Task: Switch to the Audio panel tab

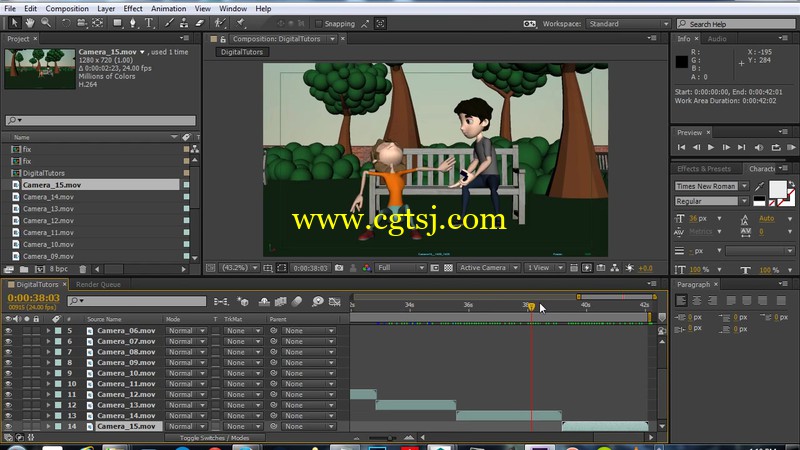Action: [x=717, y=39]
